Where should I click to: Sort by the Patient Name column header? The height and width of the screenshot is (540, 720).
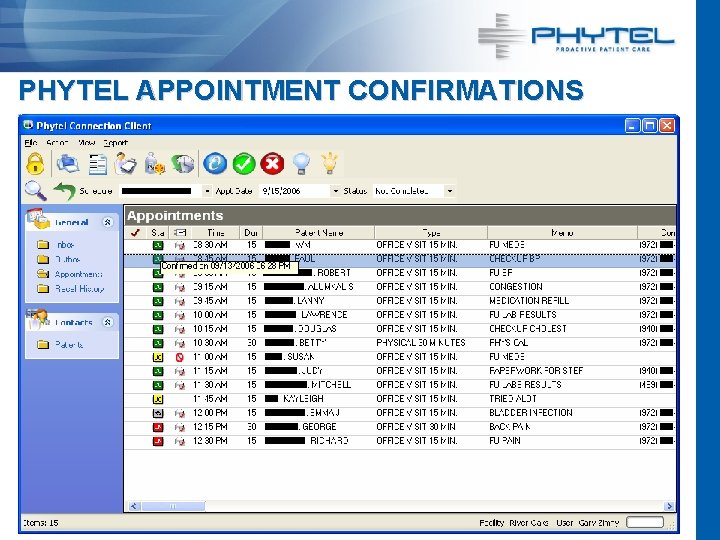coord(319,233)
